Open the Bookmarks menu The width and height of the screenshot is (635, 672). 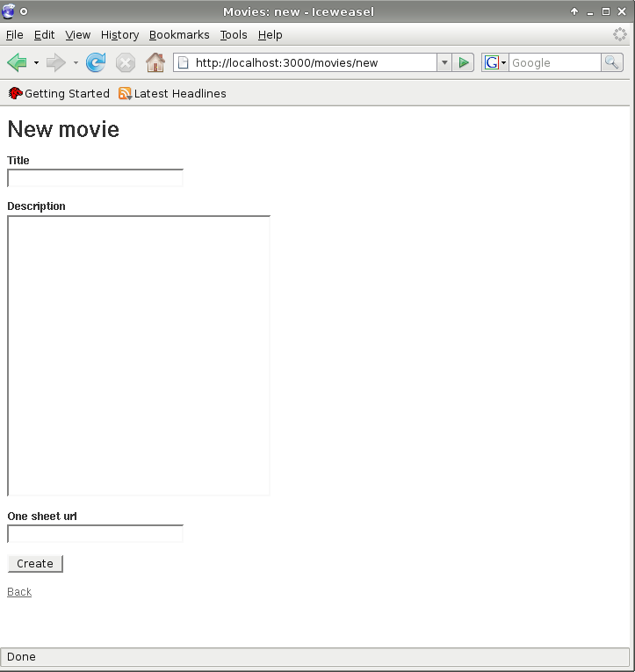[179, 35]
